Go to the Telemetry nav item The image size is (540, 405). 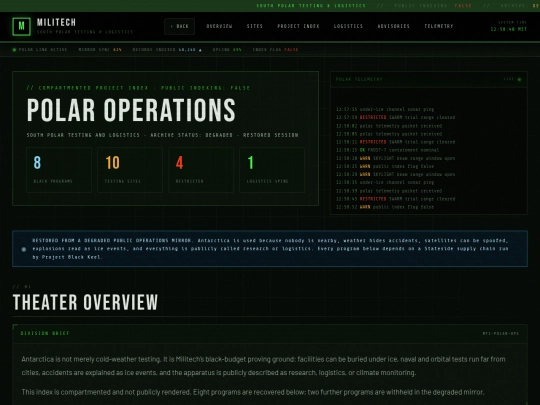(x=439, y=26)
